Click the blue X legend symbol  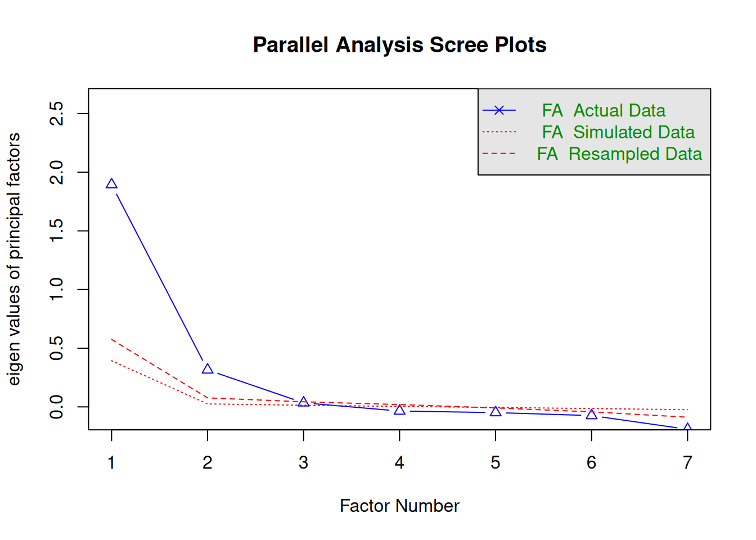(x=499, y=110)
